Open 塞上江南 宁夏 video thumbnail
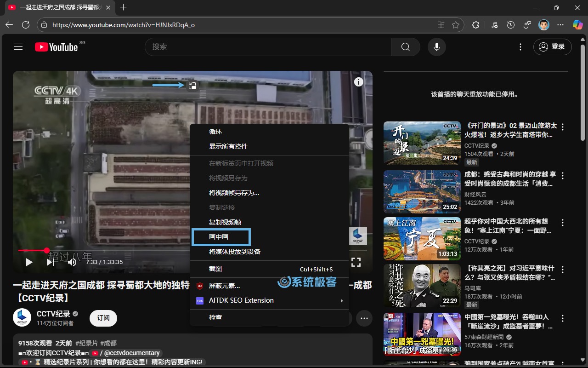The image size is (588, 368). (x=422, y=239)
